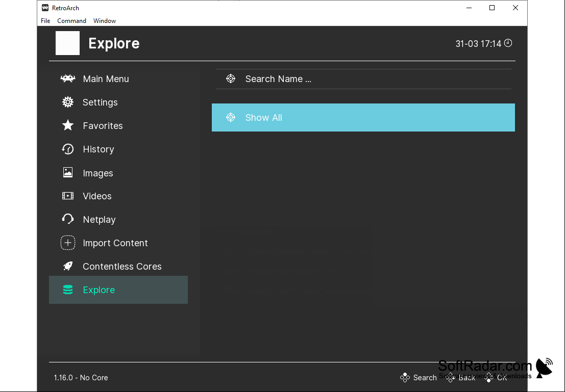Maximize the RetroArch window
565x392 pixels.
492,8
